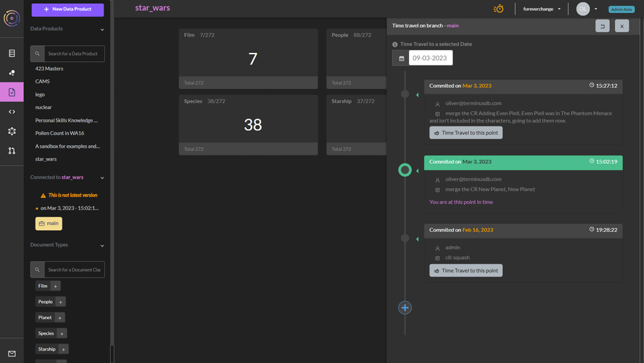Select the 15:27:12 commit timeline node

405,94
